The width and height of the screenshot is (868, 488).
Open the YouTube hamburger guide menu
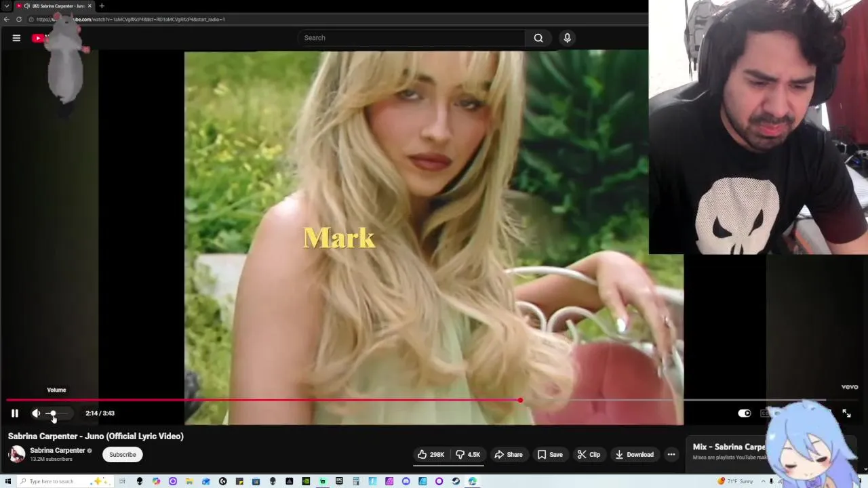(16, 38)
